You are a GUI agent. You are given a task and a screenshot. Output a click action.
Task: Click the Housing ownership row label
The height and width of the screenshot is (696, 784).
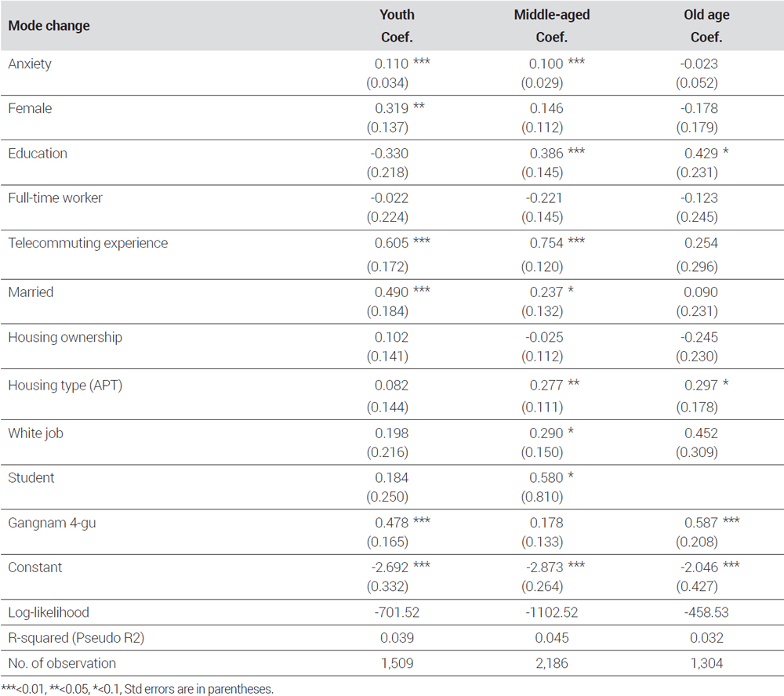pos(65,338)
